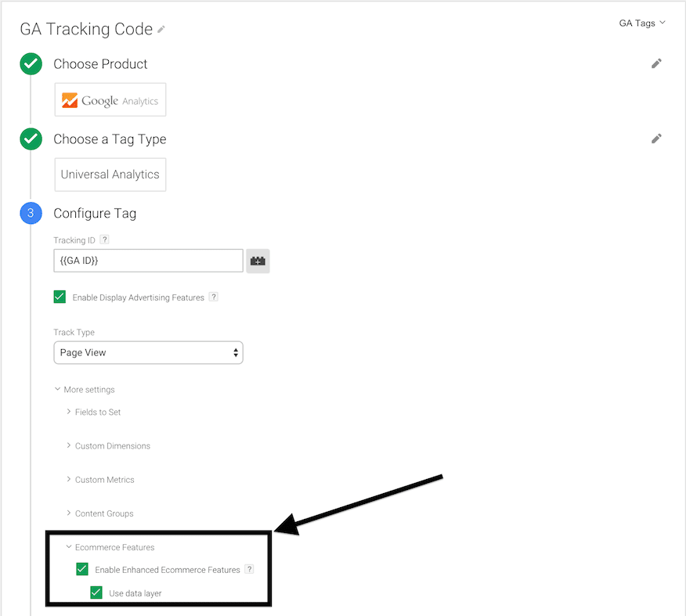Image resolution: width=686 pixels, height=616 pixels.
Task: Disable Display Advertising Features checkbox
Action: [x=60, y=297]
